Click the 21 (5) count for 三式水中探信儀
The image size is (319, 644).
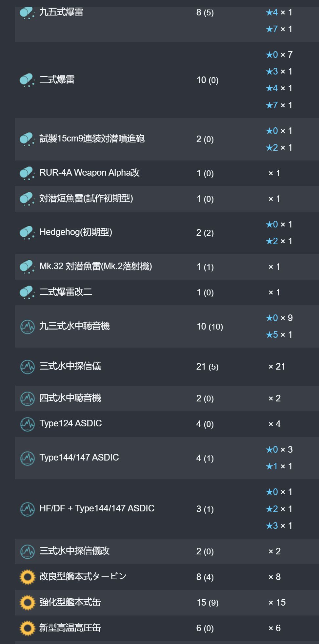pyautogui.click(x=207, y=366)
